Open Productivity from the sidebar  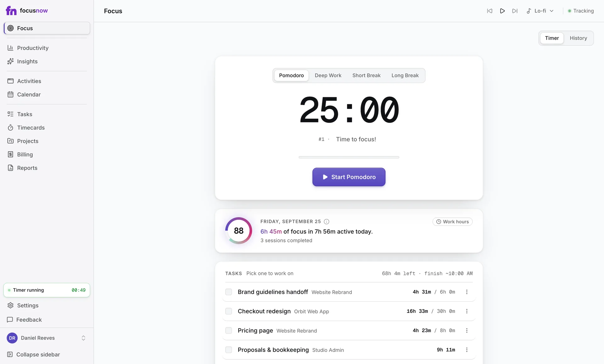pos(47,48)
